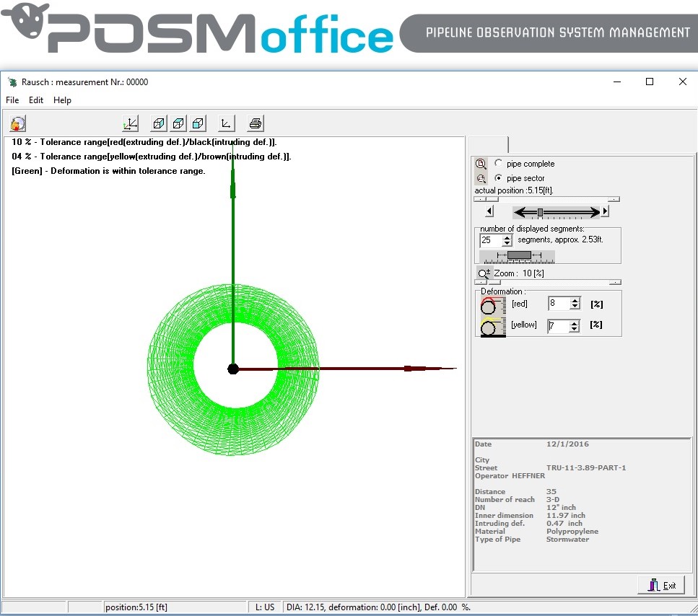Click the segment range ruler bar

[518, 257]
